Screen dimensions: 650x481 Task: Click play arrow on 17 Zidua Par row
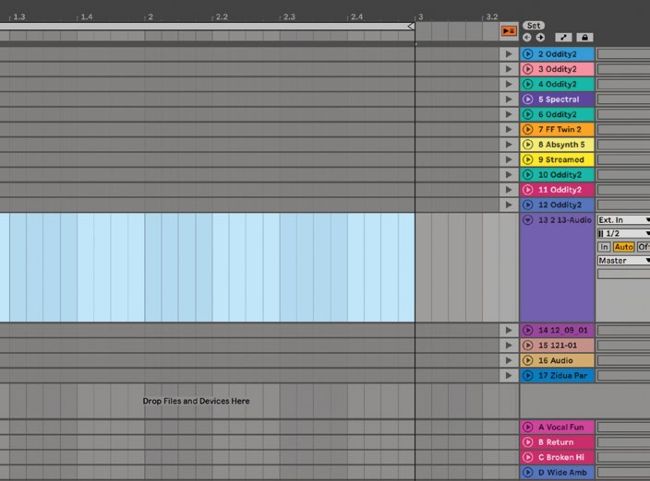[509, 376]
